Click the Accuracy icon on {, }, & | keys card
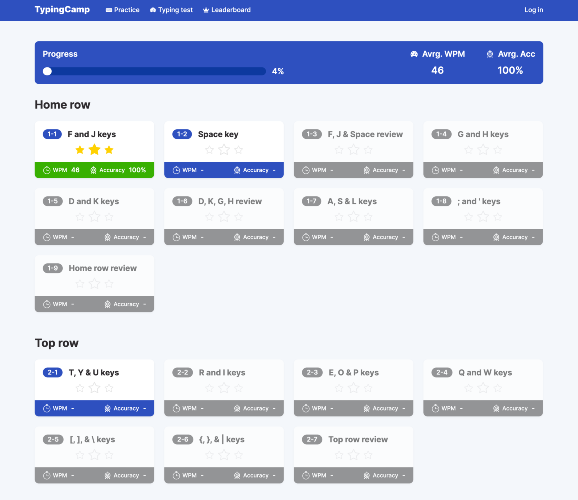This screenshot has height=500, width=578. 237,475
